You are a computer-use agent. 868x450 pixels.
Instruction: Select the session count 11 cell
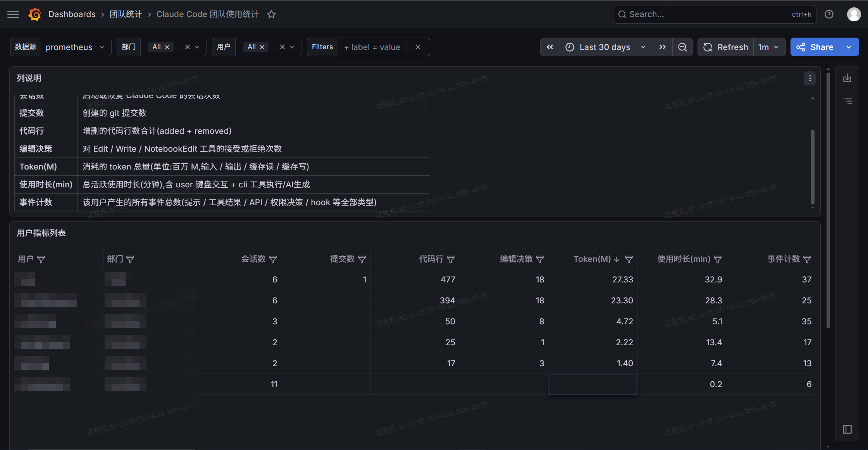236,384
